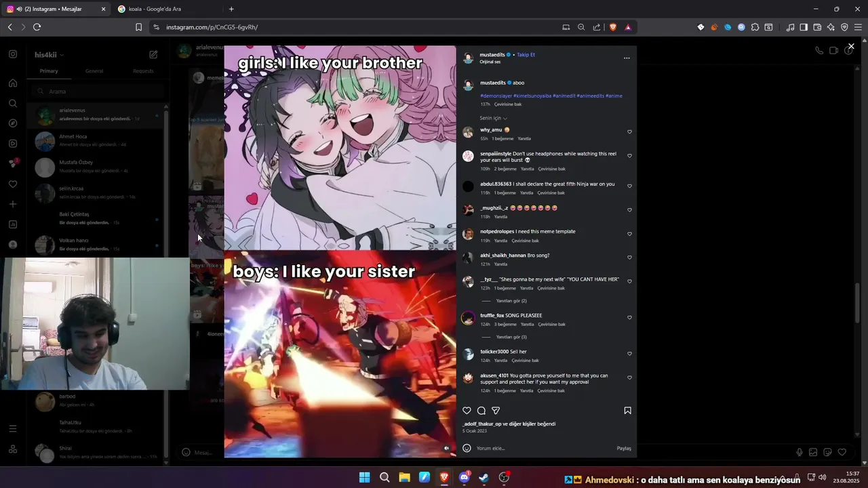The image size is (868, 488).
Task: Like _mughzii._z's emoji comment
Action: [x=629, y=210]
